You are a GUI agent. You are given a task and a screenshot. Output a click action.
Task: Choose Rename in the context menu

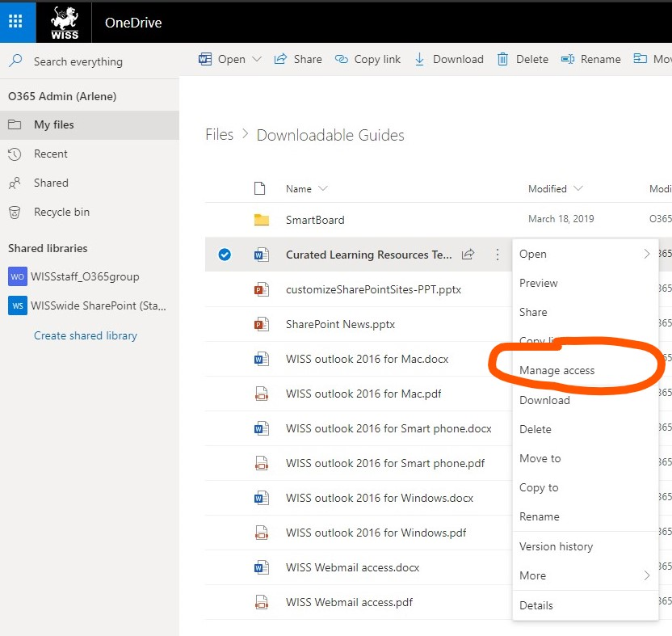click(x=585, y=516)
